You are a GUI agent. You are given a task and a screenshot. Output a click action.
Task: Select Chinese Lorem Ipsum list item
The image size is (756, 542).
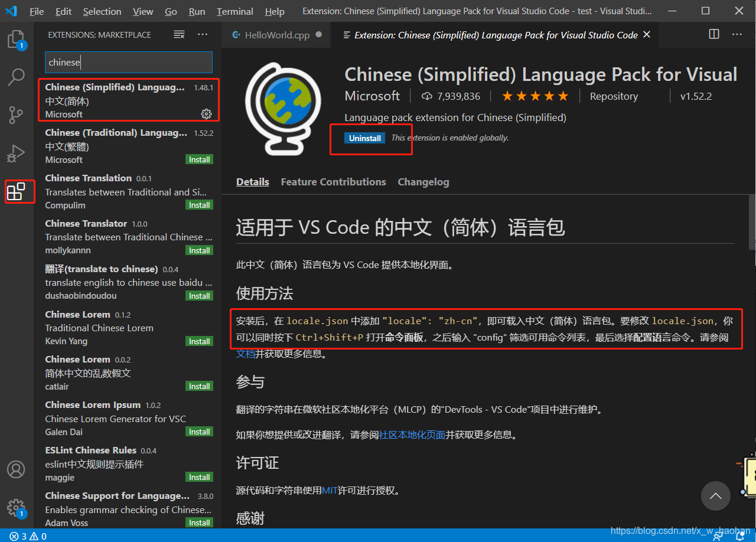(x=128, y=418)
